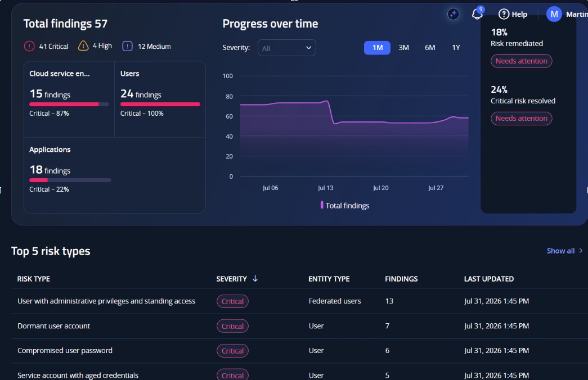Screen dimensions: 588x380
Task: Open the notifications bell
Action: click(477, 14)
